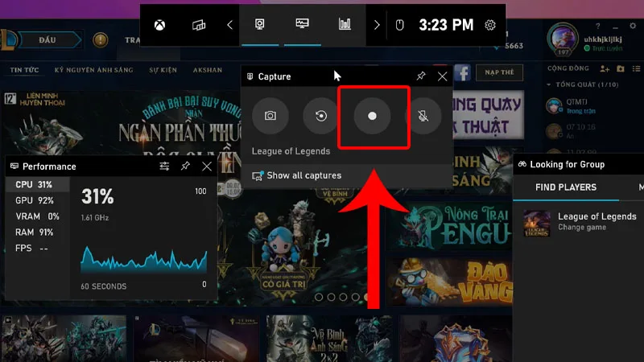Viewport: 644px width, 362px height.
Task: Click the add friend icon
Action: [605, 69]
